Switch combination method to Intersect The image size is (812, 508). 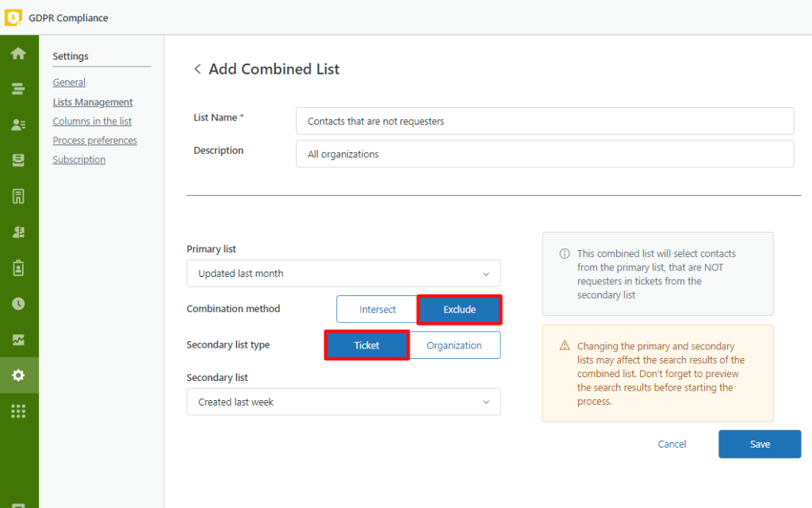(x=377, y=310)
